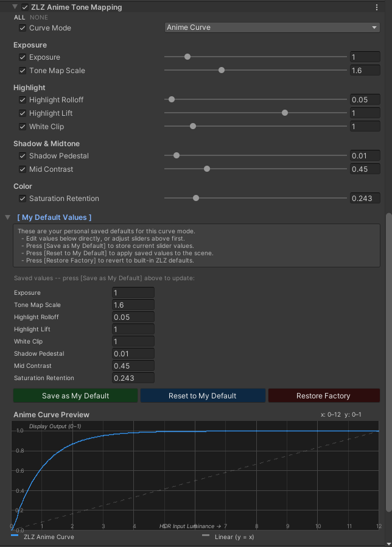Click the Saturation Retention slider handle
Screen dimensions: 392x547
[196, 198]
